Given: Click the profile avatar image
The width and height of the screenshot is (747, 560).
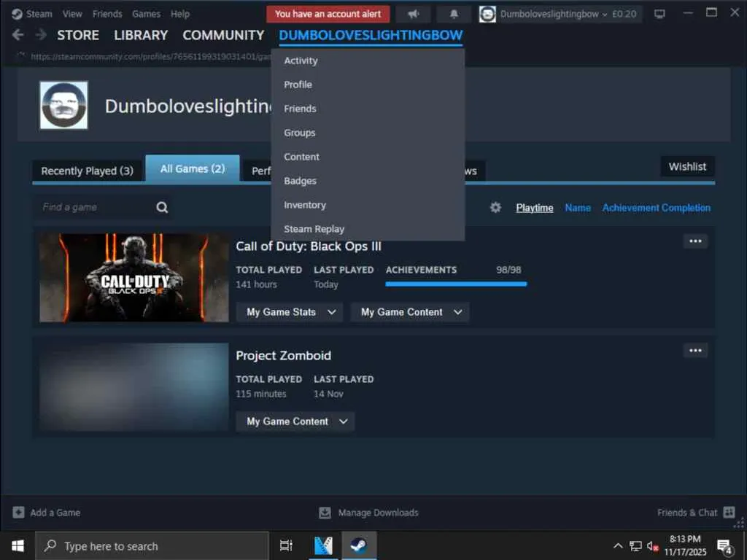Looking at the screenshot, I should pyautogui.click(x=64, y=105).
